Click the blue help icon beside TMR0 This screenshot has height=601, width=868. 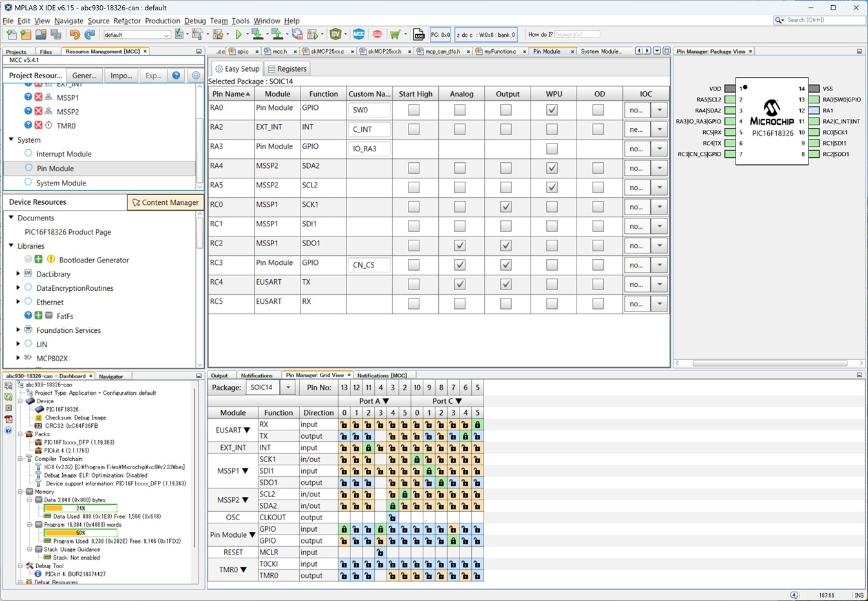(28, 125)
